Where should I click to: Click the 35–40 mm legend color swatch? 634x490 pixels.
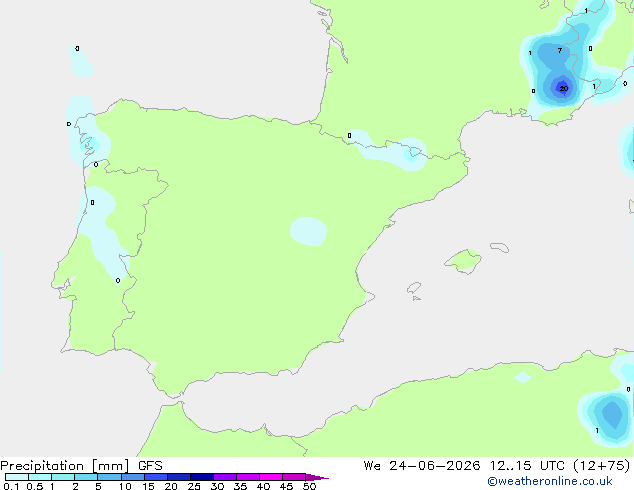coord(248,477)
